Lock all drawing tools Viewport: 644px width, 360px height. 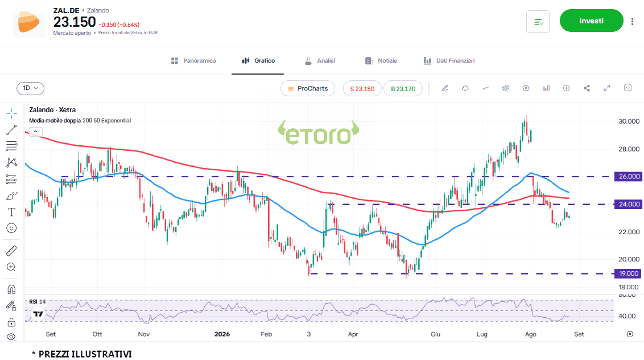11,322
